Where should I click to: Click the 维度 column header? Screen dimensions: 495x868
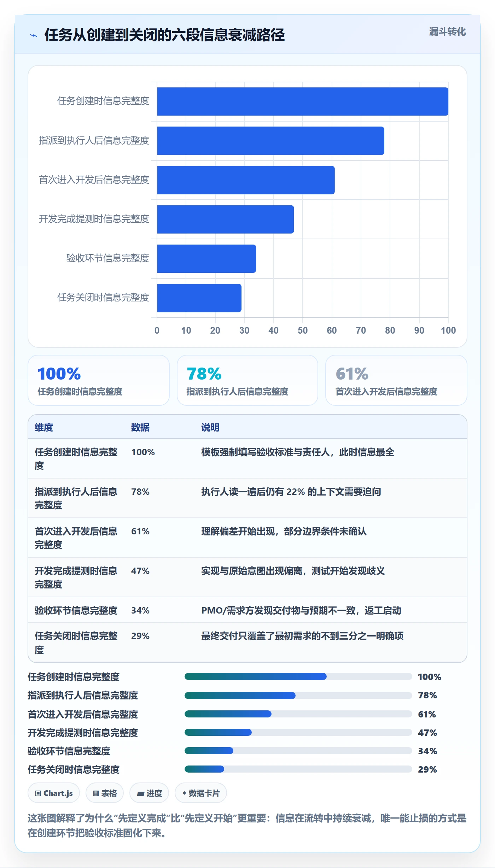[44, 427]
